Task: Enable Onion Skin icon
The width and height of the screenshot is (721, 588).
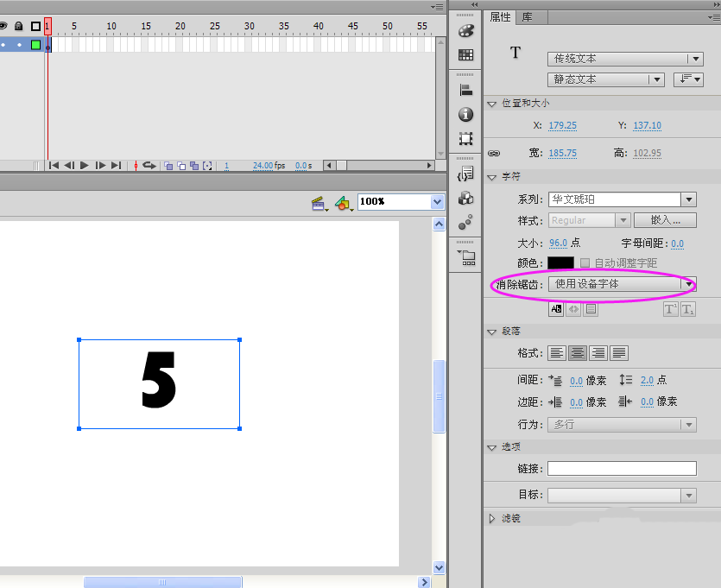Action: coord(168,166)
